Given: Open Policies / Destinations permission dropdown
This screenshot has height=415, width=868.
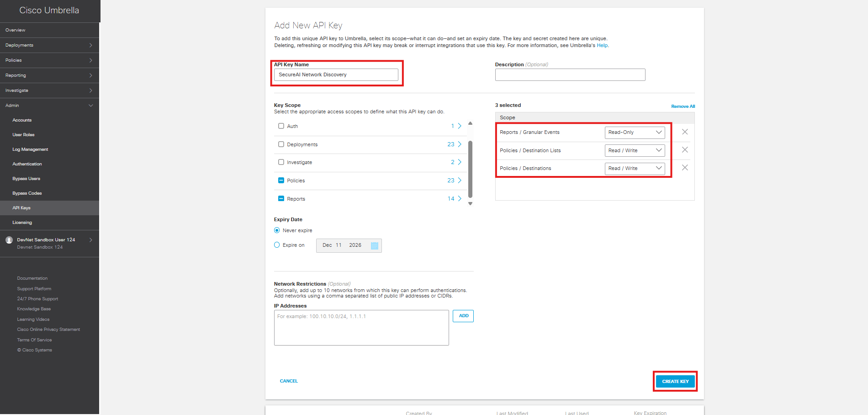Looking at the screenshot, I should click(635, 168).
